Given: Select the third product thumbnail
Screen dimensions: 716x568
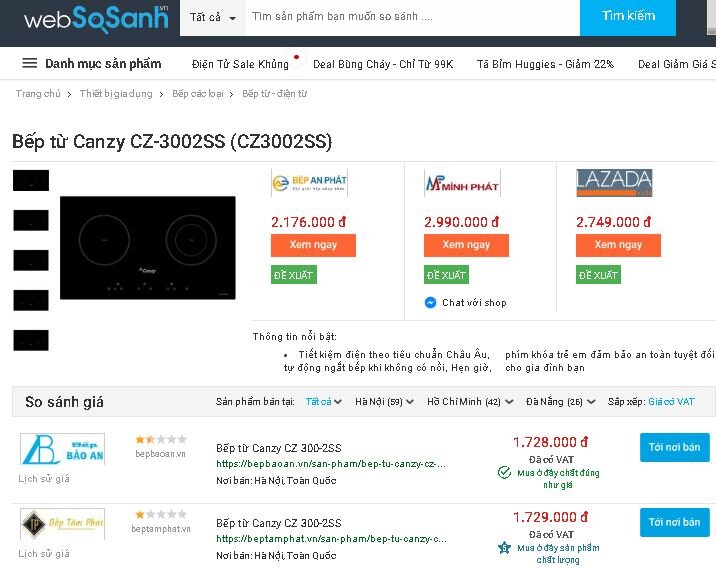Looking at the screenshot, I should (31, 260).
